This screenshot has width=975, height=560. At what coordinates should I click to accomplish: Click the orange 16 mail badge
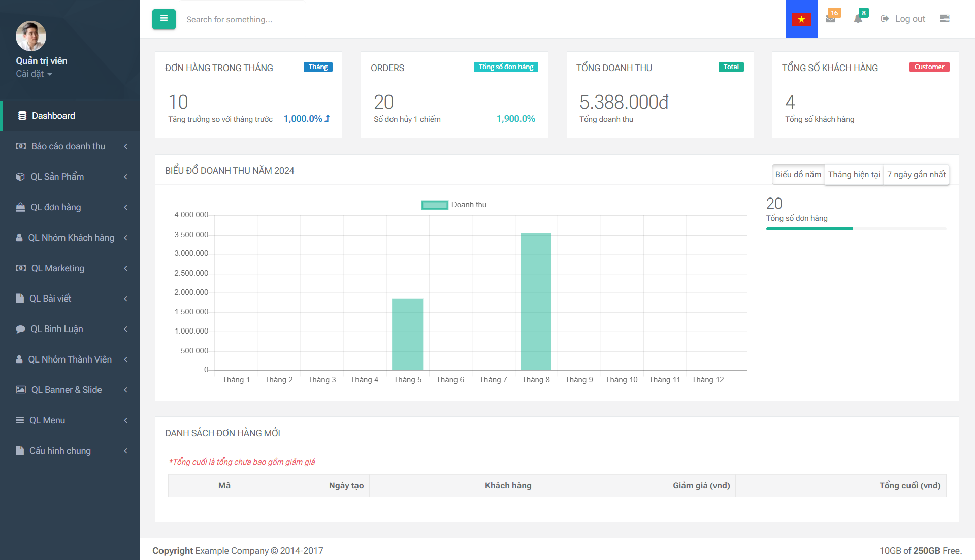click(834, 13)
